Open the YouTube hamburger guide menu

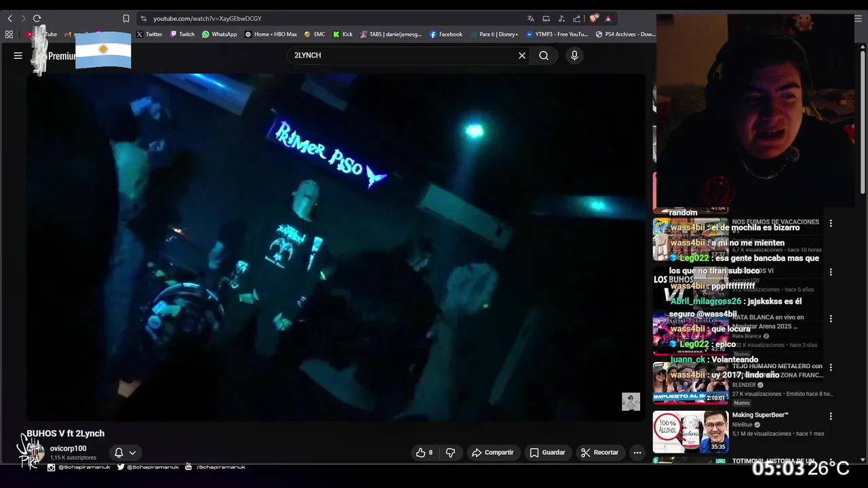[18, 56]
